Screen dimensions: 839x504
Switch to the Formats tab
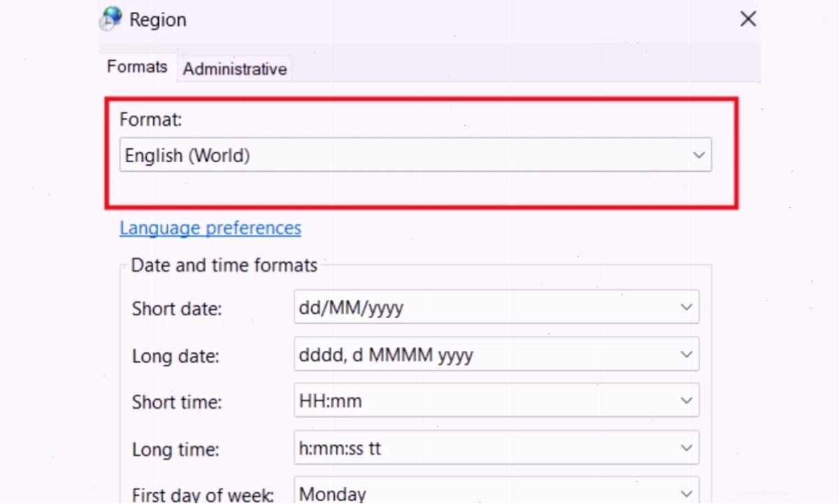pyautogui.click(x=137, y=67)
